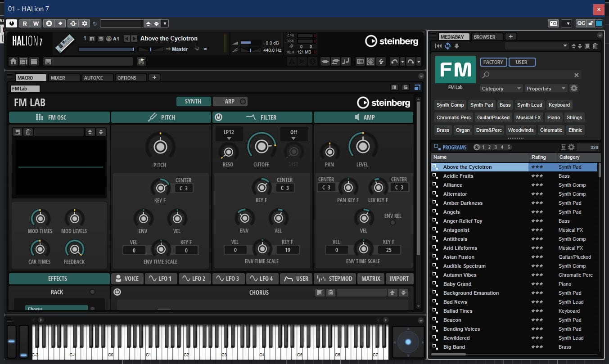Click the Home icon in HALion toolbar
This screenshot has height=364, width=609.
13,62
